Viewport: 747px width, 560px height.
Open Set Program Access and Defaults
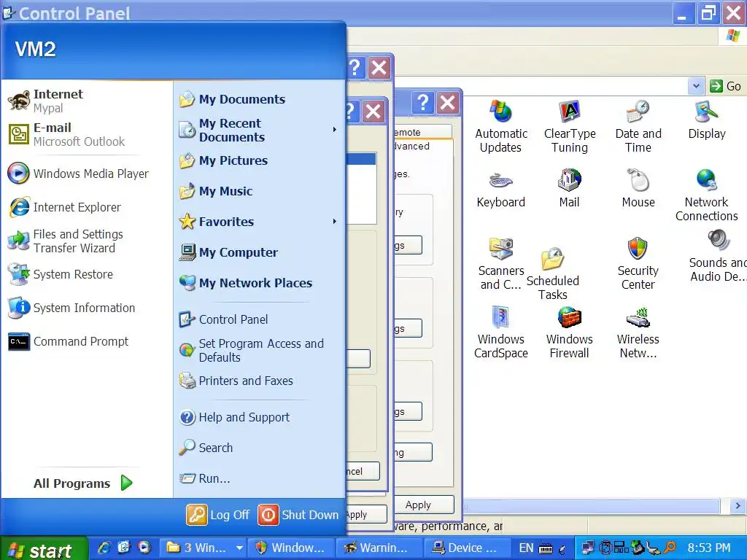pos(259,351)
